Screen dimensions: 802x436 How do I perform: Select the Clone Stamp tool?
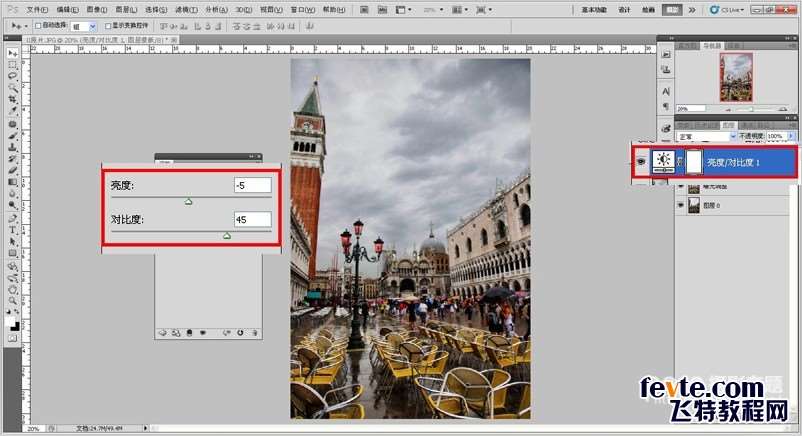12,147
